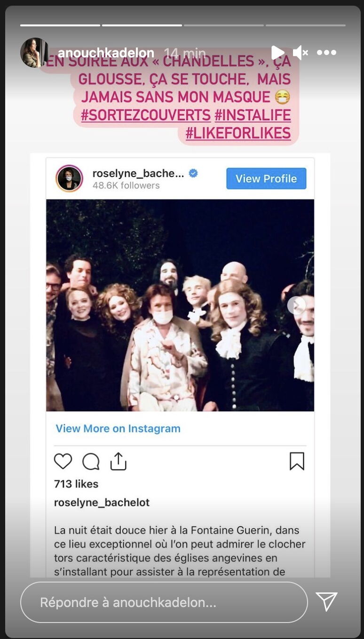
Task: Follow the View More on Instagram link
Action: (118, 429)
